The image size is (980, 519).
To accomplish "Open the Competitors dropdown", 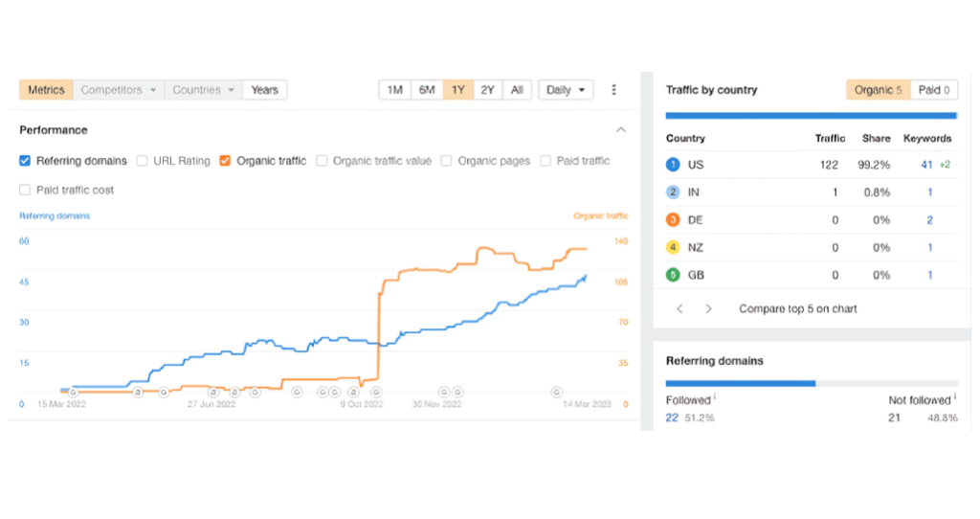I will [118, 90].
